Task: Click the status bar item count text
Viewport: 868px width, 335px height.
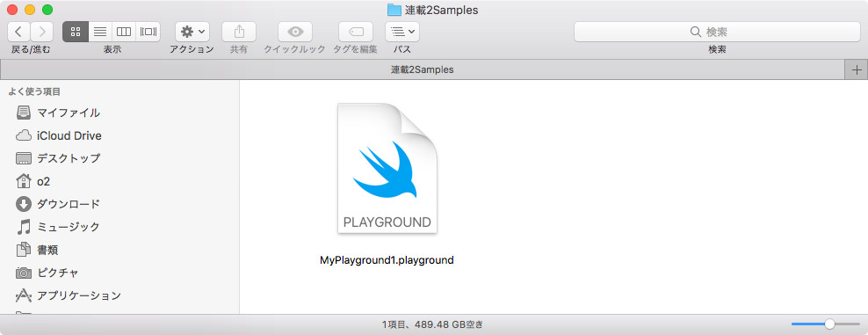Action: (x=433, y=324)
